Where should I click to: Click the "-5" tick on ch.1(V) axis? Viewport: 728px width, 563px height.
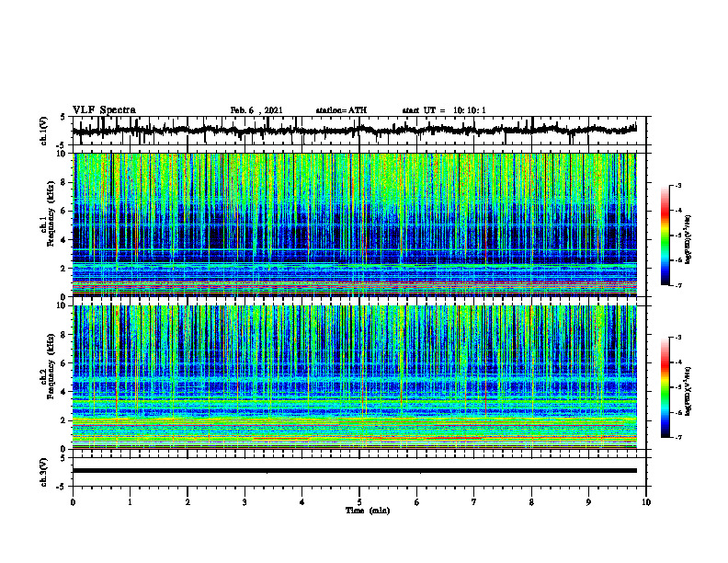(x=62, y=146)
